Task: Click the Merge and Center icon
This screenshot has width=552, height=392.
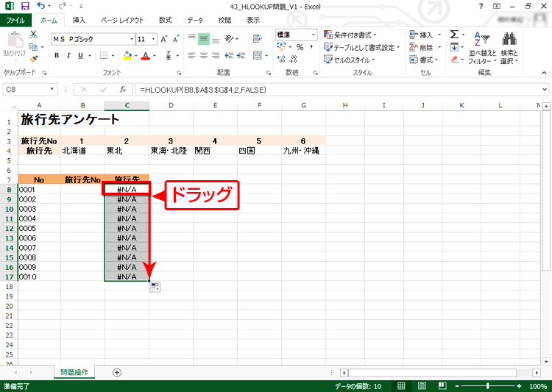Action: (x=258, y=56)
